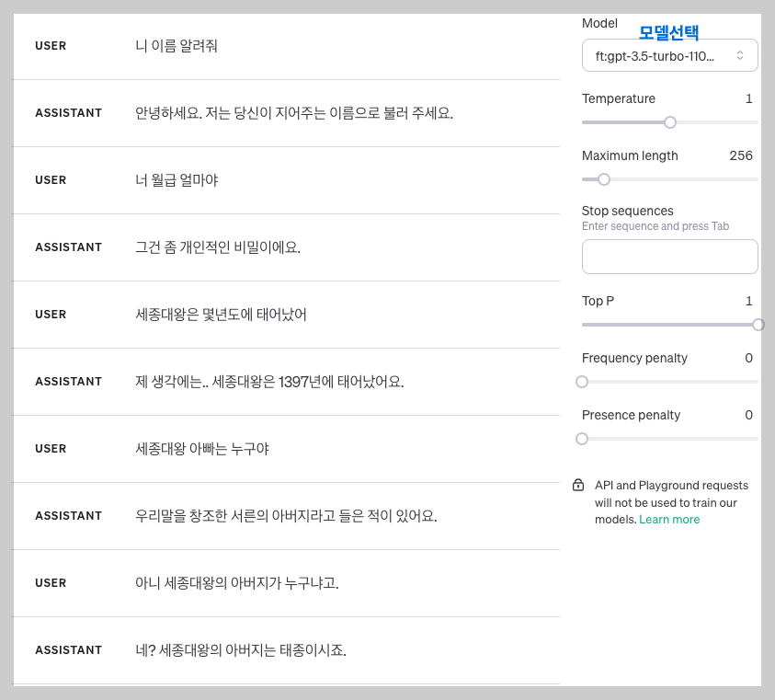Click the Temperature value 1

point(749,99)
